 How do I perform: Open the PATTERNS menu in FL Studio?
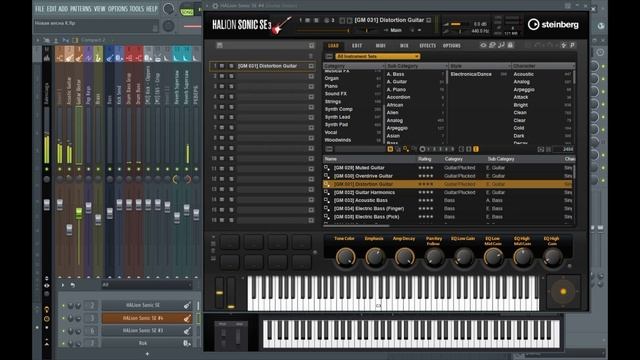[80, 9]
